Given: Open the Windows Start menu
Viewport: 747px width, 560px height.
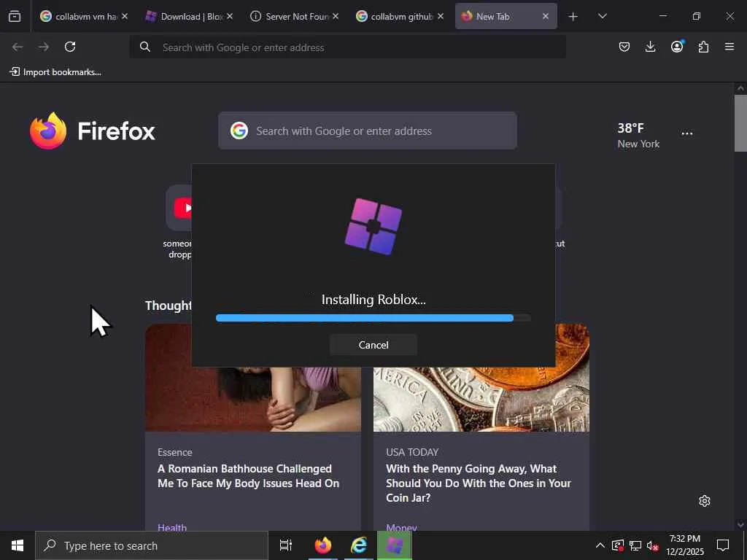Looking at the screenshot, I should [18, 545].
